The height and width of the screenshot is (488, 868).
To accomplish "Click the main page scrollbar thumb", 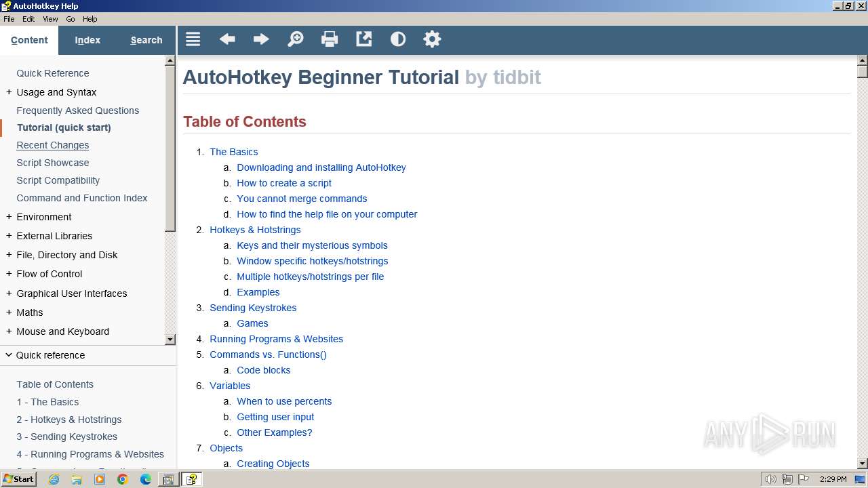I will (x=863, y=72).
